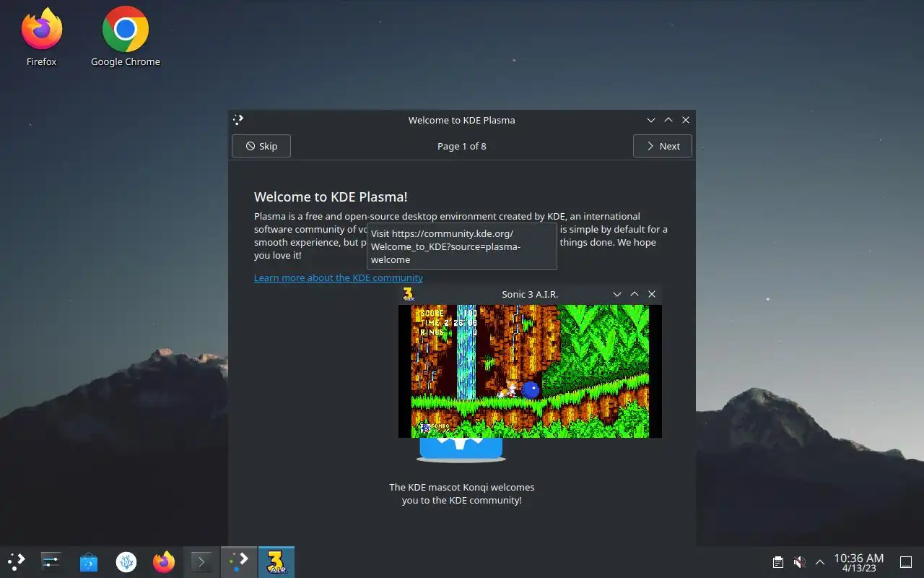Open the KDE application launcher
Viewport: 924px width, 578px height.
tap(16, 561)
